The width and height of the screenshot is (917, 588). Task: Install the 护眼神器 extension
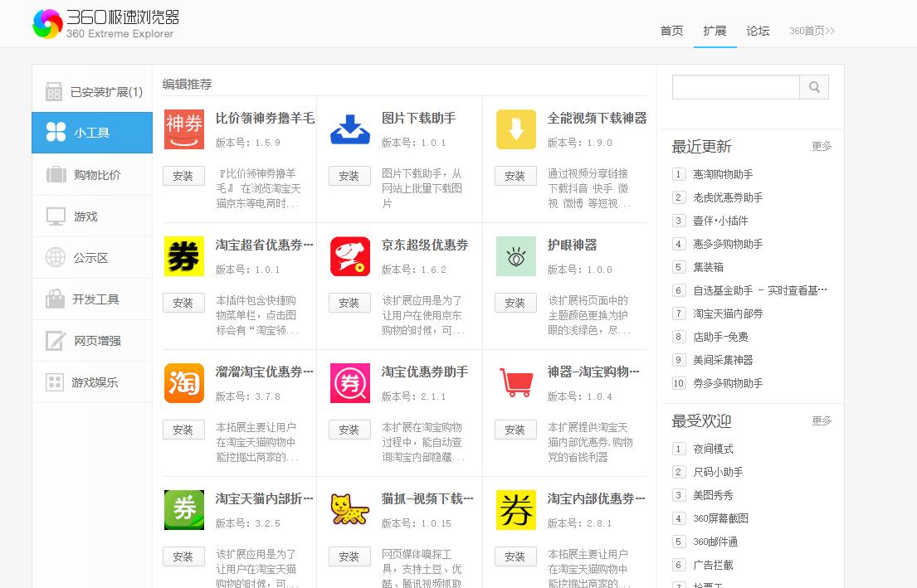[515, 303]
